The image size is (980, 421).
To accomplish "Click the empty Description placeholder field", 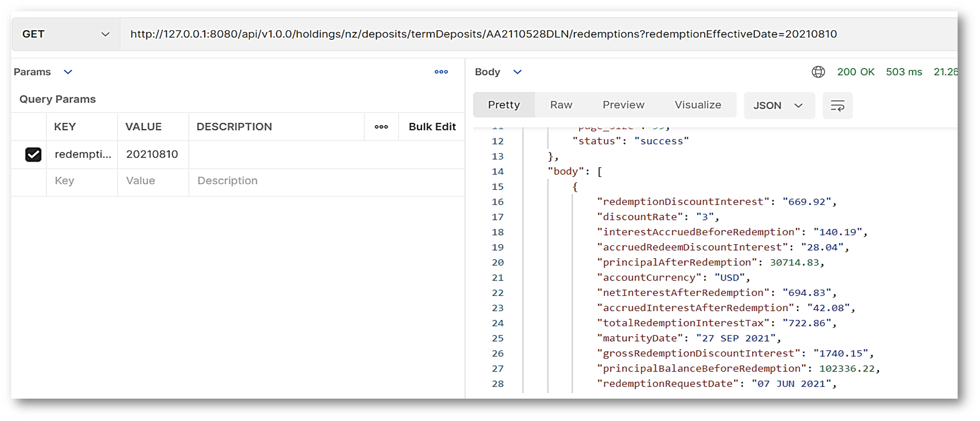I will point(227,181).
